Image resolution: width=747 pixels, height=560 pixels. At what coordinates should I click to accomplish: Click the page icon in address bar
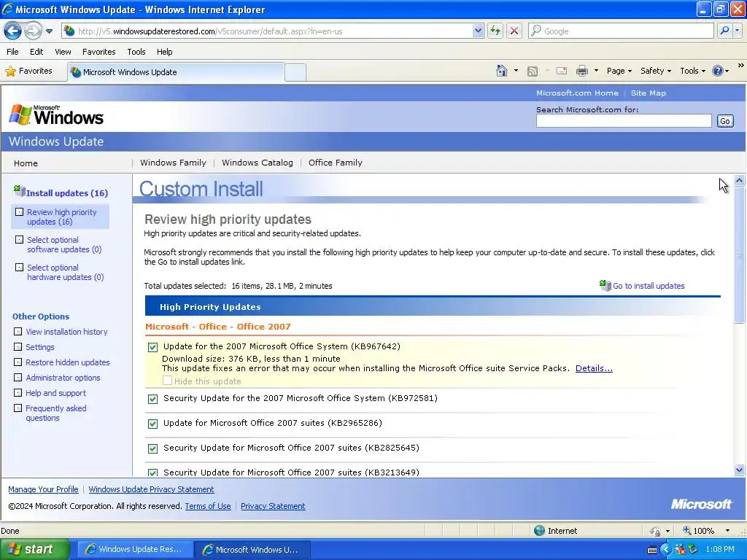69,31
